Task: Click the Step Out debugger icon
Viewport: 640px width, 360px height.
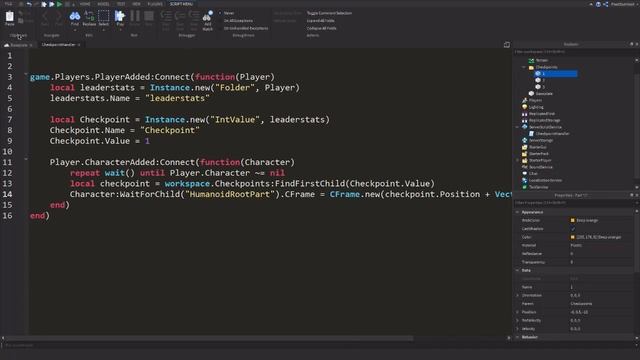Action: coord(194,16)
